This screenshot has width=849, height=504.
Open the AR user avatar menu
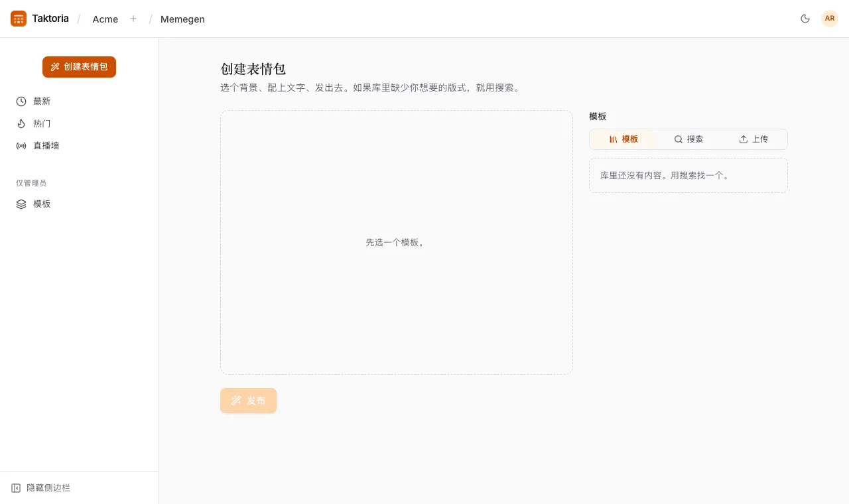coord(830,19)
